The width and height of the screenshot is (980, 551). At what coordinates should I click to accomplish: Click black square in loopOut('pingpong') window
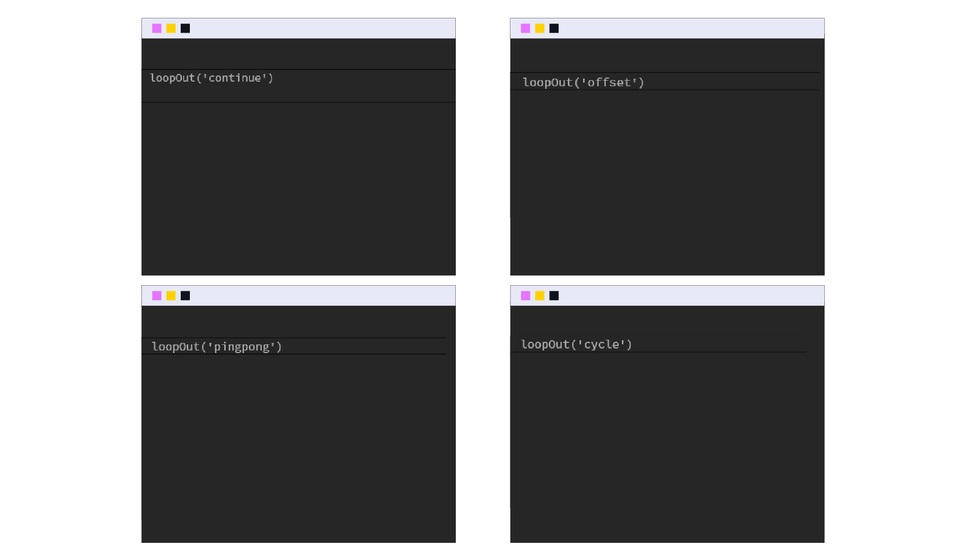[x=185, y=296]
